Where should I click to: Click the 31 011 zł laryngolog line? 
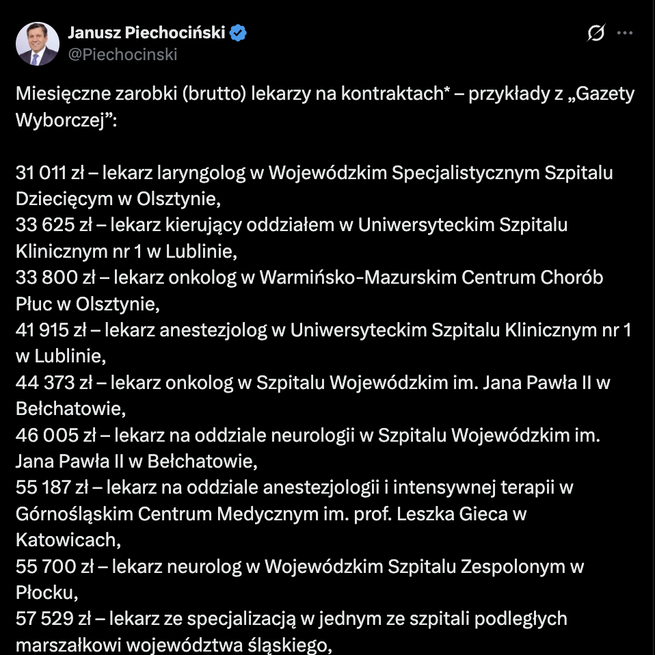(300, 173)
